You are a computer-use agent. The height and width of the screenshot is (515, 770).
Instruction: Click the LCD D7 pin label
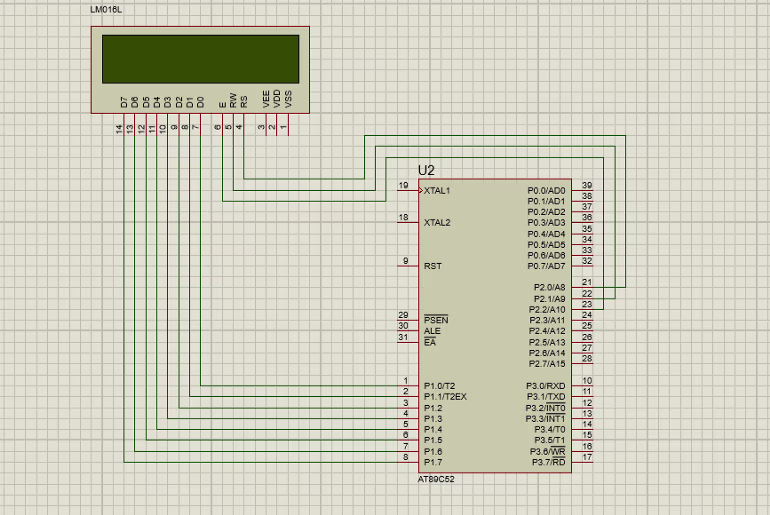[x=124, y=102]
